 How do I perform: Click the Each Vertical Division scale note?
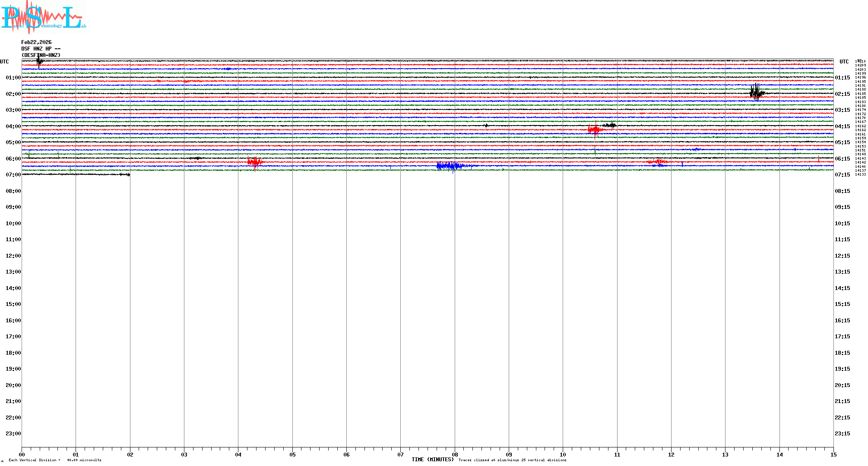point(55,460)
